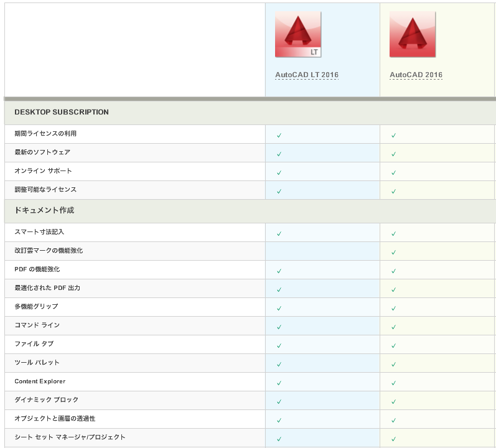Click the Content Explorer row label
The width and height of the screenshot is (496, 448).
click(40, 381)
